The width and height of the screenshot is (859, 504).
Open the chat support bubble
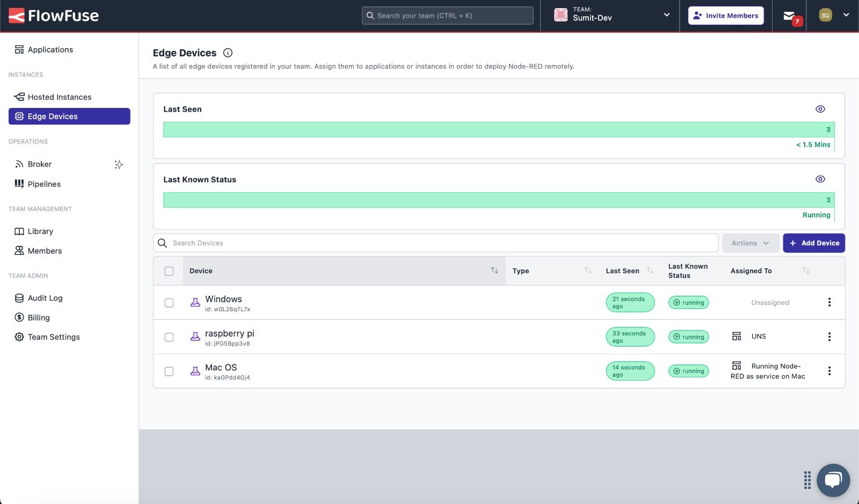point(833,480)
